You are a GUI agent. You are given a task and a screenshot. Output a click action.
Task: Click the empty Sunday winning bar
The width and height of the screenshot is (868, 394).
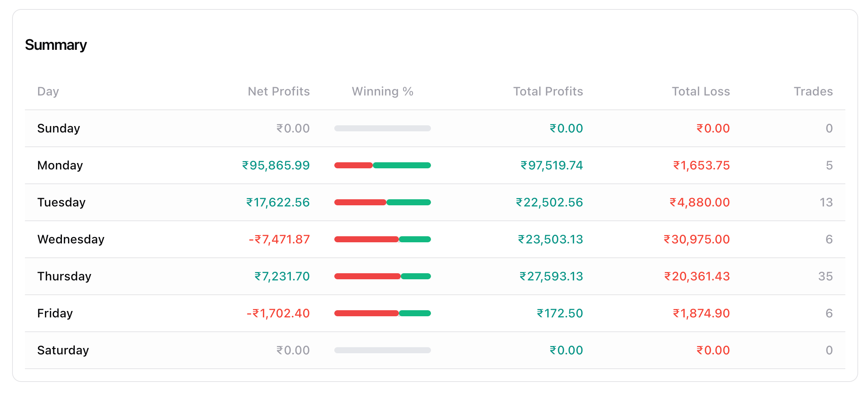[x=382, y=128]
